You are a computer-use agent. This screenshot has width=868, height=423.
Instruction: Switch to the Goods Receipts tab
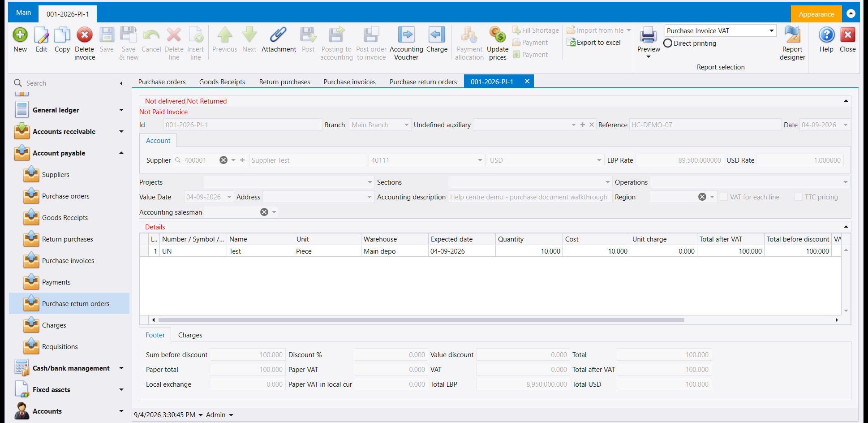tap(222, 82)
